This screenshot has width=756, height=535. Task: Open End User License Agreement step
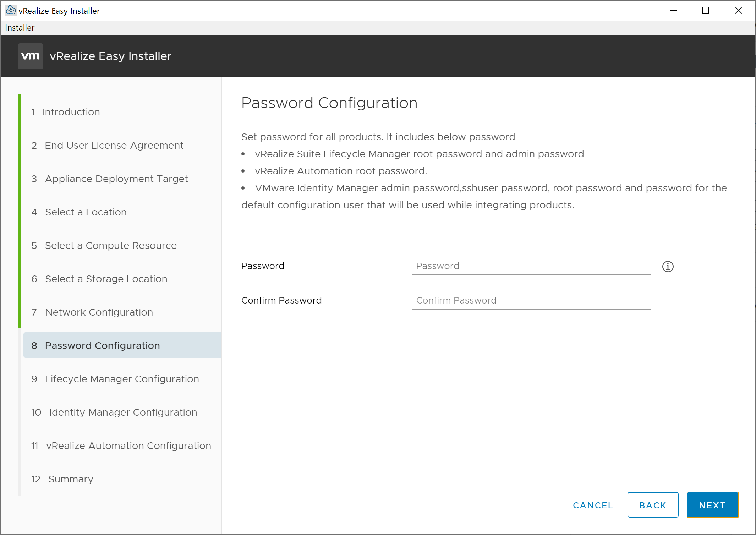114,145
